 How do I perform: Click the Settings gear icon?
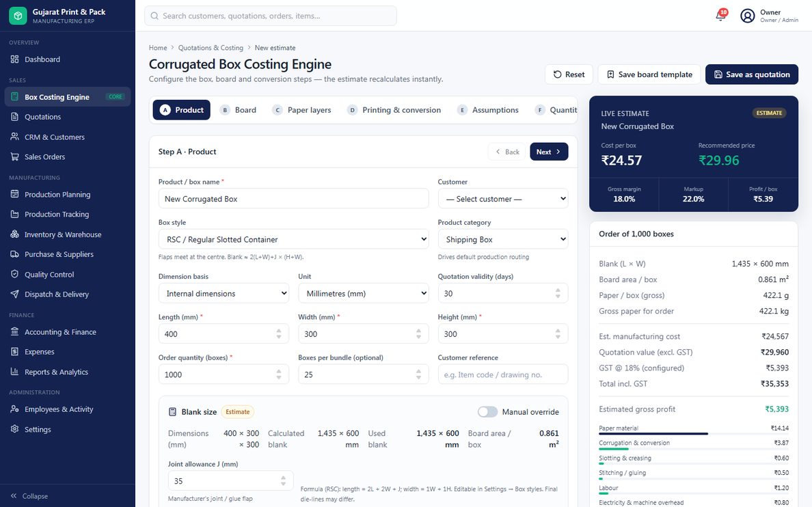pos(14,429)
